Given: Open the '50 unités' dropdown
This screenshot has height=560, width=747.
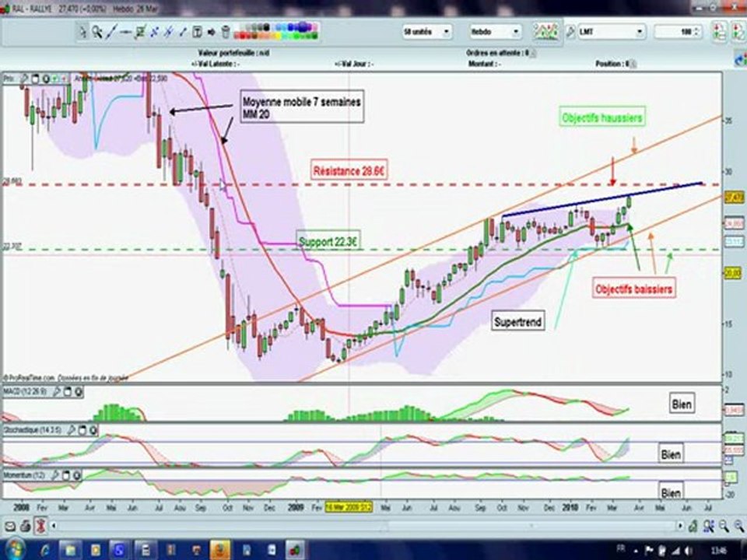Looking at the screenshot, I should click(x=427, y=32).
